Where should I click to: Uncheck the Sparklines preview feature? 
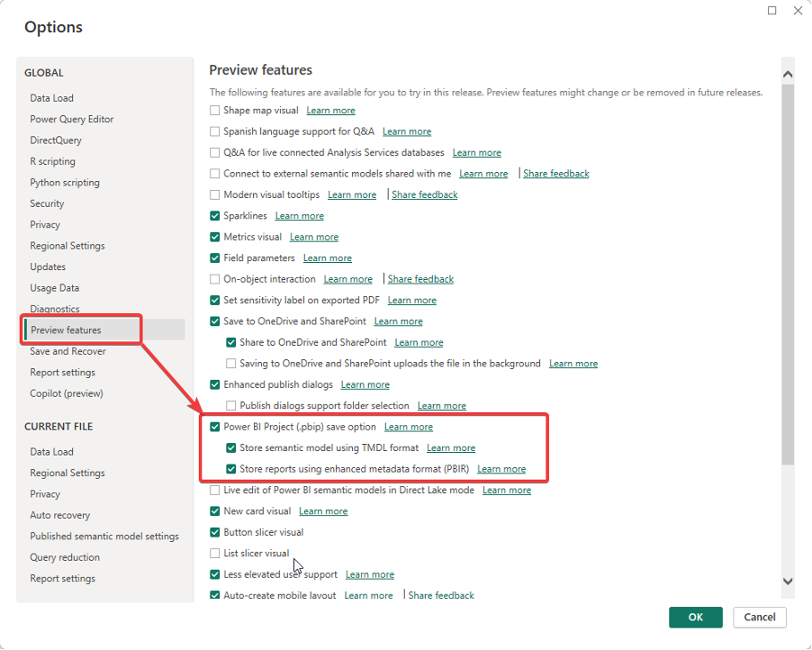(x=214, y=216)
